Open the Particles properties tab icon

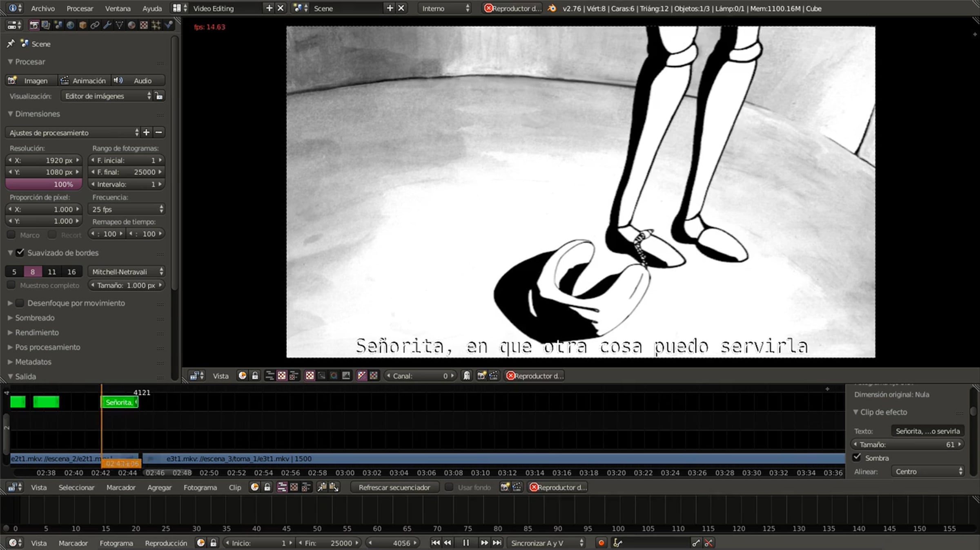(156, 25)
